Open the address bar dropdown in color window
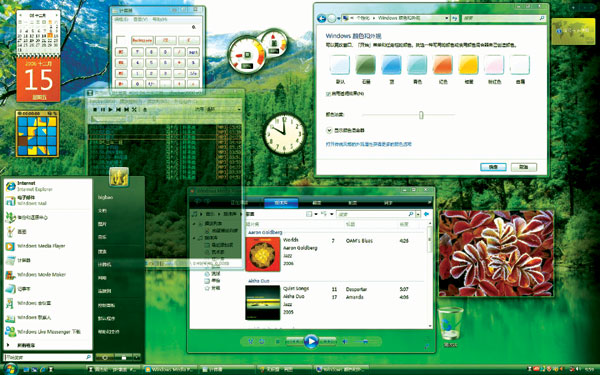The image size is (600, 375). pyautogui.click(x=447, y=18)
